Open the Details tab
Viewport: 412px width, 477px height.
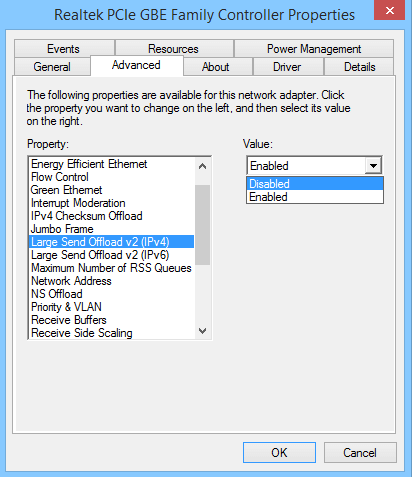coord(359,67)
